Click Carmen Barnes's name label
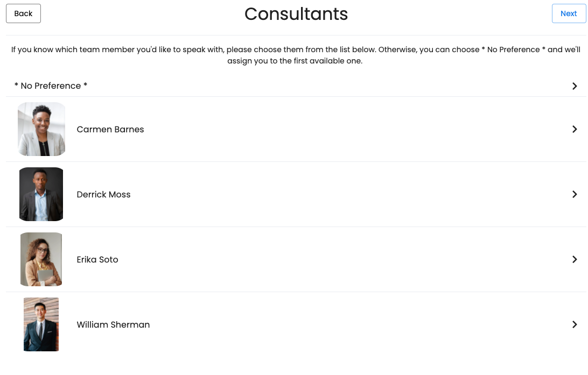The height and width of the screenshot is (375, 588). [110, 129]
